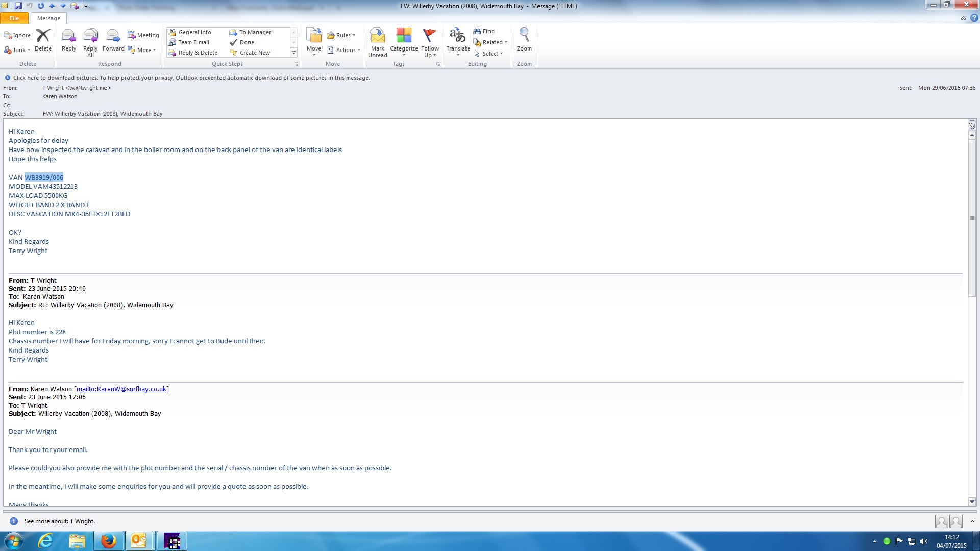Click the download pictures info bar

click(191, 78)
